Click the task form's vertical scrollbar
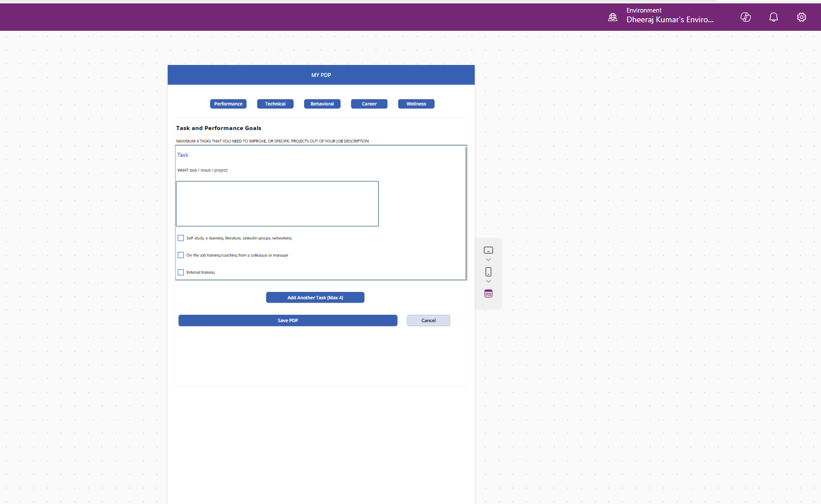The height and width of the screenshot is (504, 821). 466,212
